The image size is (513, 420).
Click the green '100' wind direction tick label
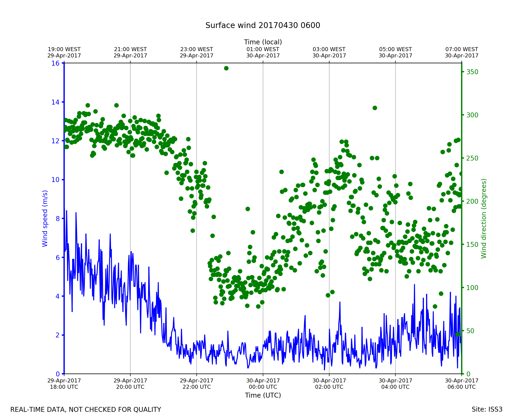pyautogui.click(x=472, y=288)
